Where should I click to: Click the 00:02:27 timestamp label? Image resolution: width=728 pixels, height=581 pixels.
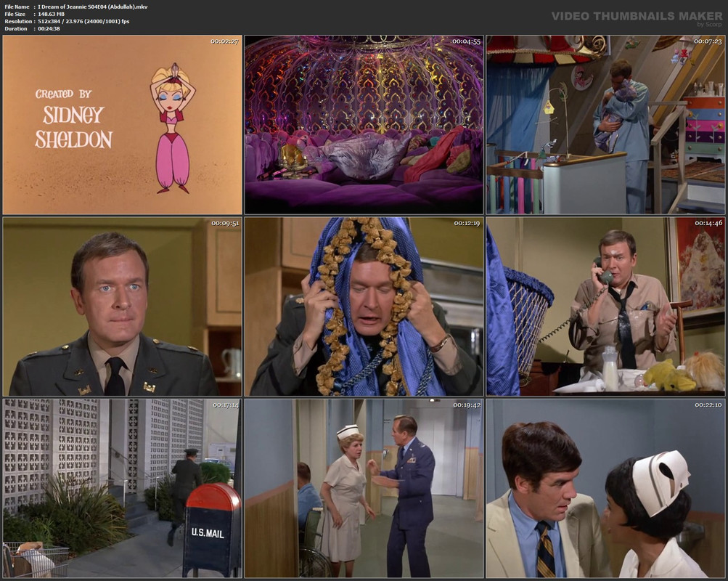[x=225, y=41]
